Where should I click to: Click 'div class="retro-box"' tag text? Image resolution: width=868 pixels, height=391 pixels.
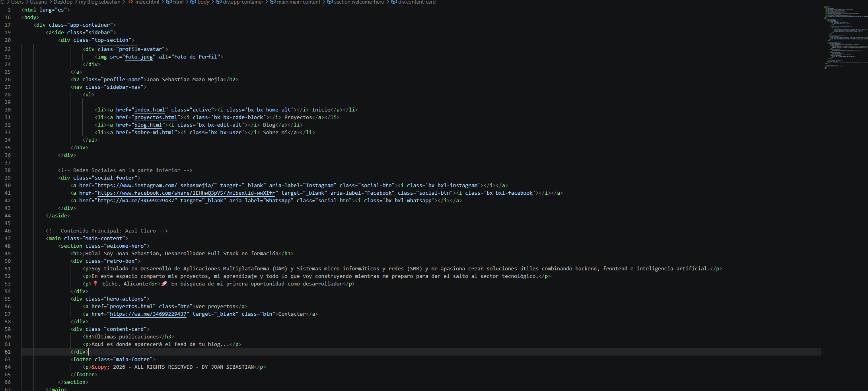click(105, 261)
